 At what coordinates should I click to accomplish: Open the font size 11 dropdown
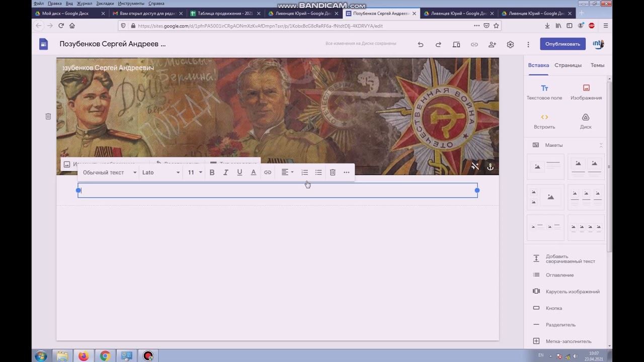click(x=195, y=172)
